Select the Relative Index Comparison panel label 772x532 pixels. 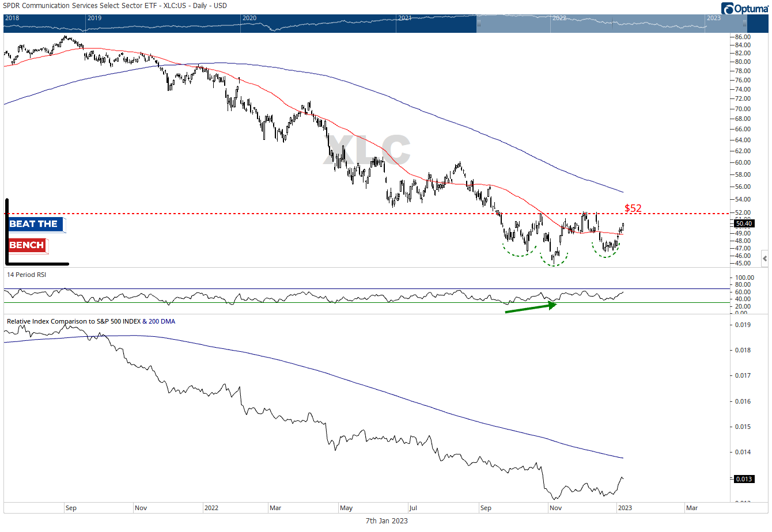coord(91,321)
